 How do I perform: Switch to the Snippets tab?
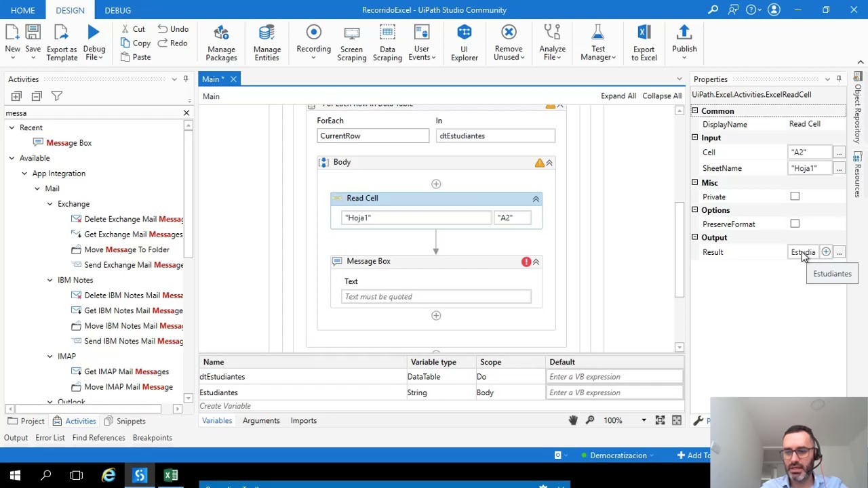[x=124, y=421]
